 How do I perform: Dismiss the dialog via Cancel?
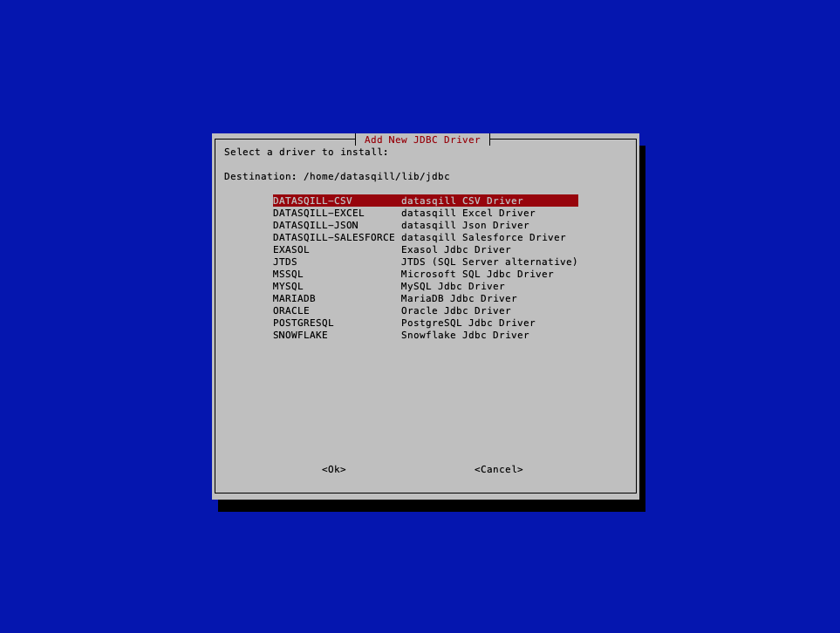point(498,468)
